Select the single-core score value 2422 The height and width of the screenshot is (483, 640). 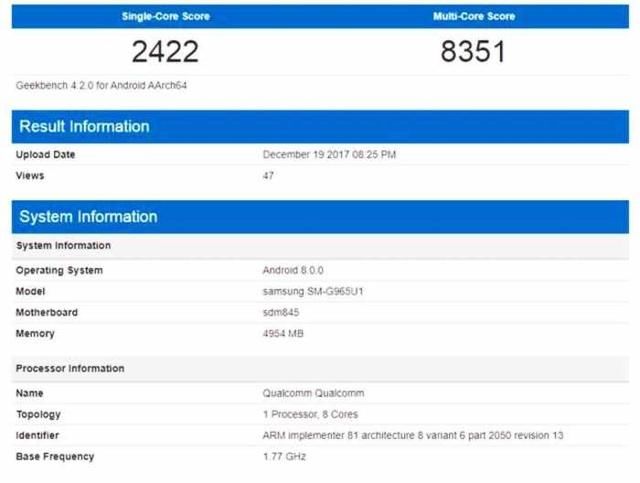click(165, 52)
